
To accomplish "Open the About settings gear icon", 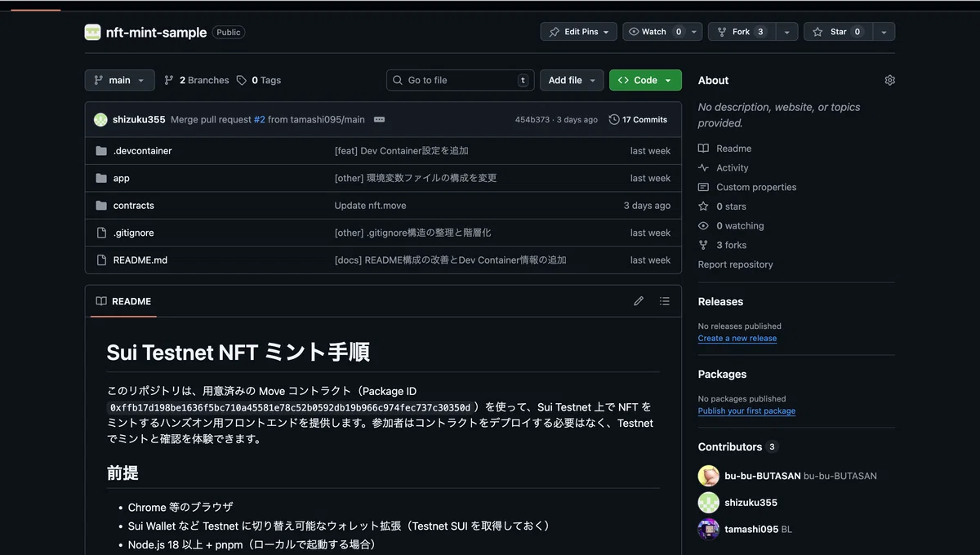I will [889, 80].
